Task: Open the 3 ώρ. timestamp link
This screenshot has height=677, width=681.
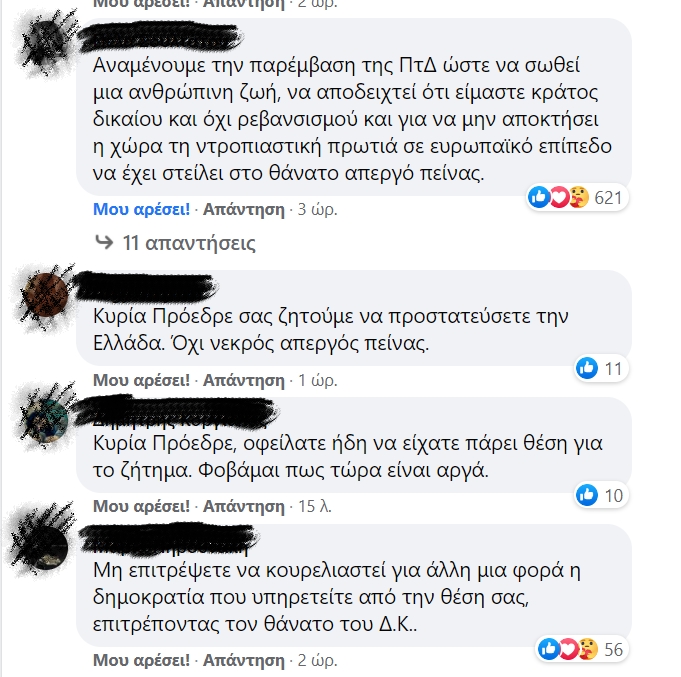Action: (317, 209)
